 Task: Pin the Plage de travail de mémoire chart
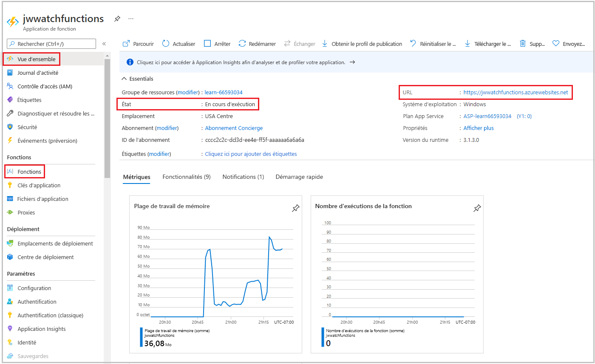pos(295,208)
